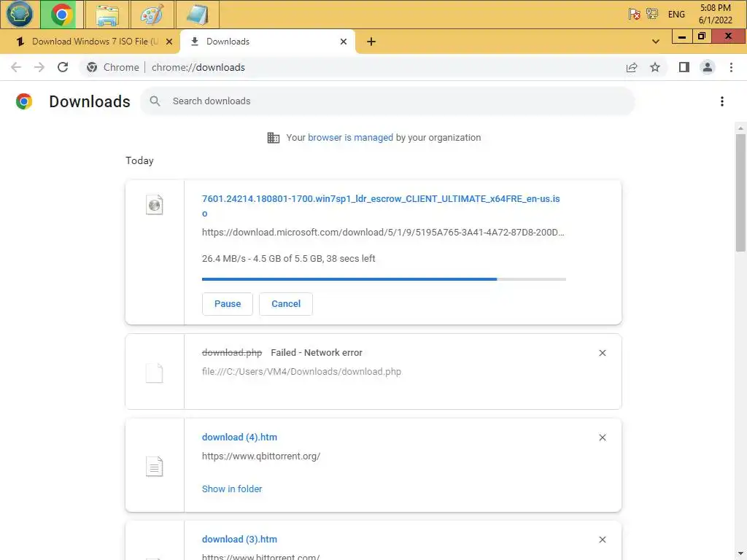Go forward with the browser forward arrow
Viewport: 747px width, 560px height.
click(39, 67)
